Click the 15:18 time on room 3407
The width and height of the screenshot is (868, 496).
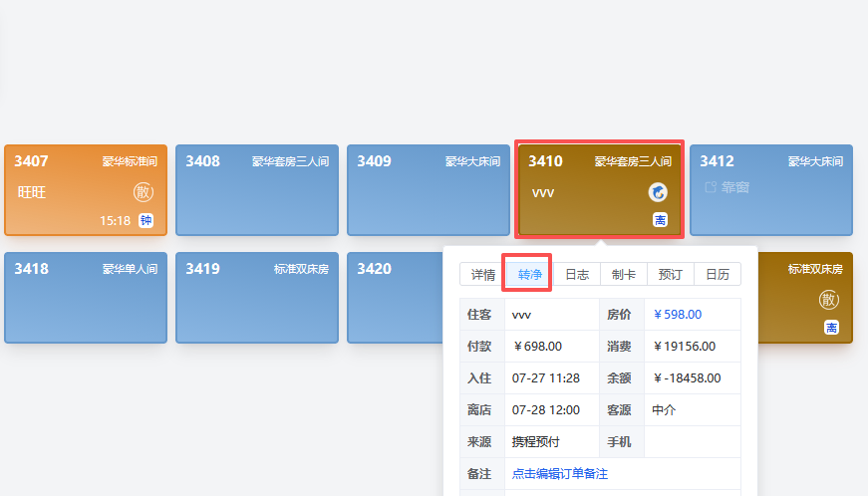[116, 221]
